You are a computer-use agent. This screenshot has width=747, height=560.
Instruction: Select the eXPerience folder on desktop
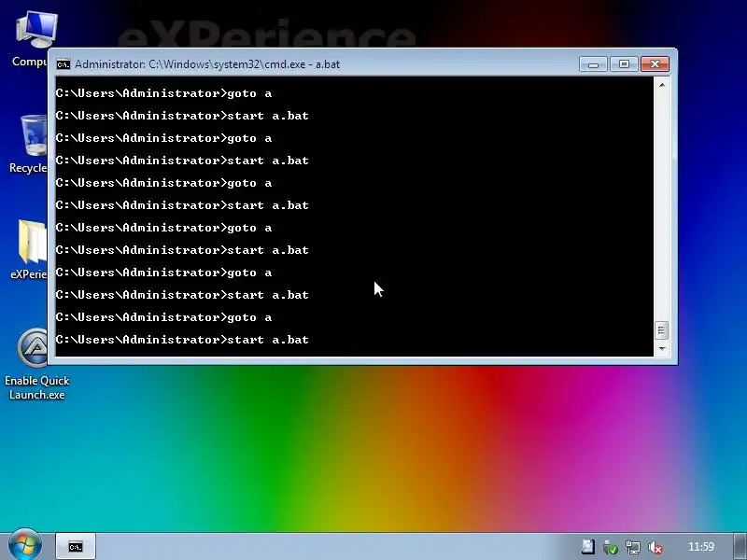click(30, 249)
